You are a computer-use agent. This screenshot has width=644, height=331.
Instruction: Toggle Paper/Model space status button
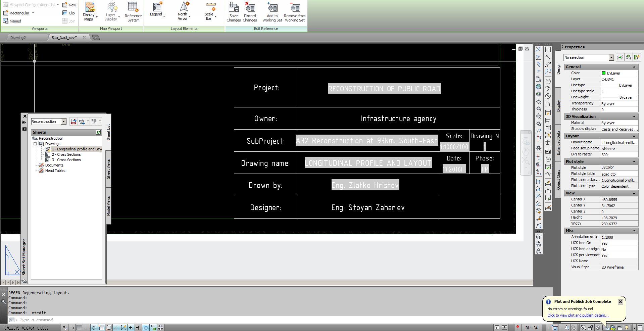[497, 328]
